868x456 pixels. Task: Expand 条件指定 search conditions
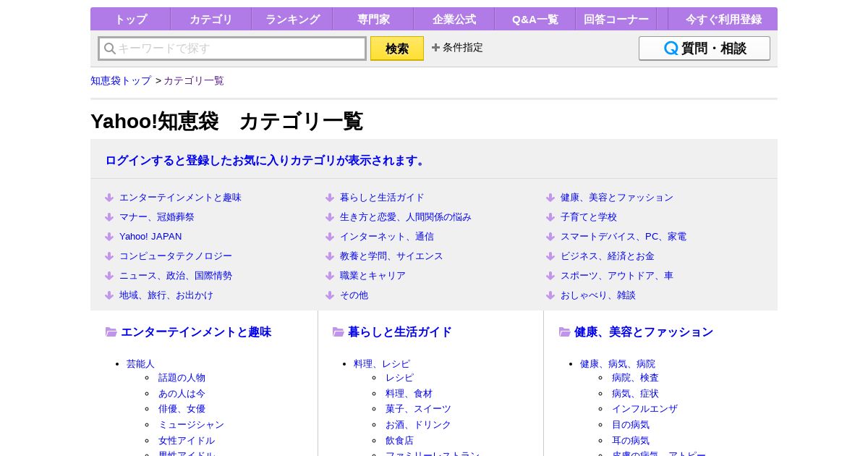pyautogui.click(x=457, y=47)
